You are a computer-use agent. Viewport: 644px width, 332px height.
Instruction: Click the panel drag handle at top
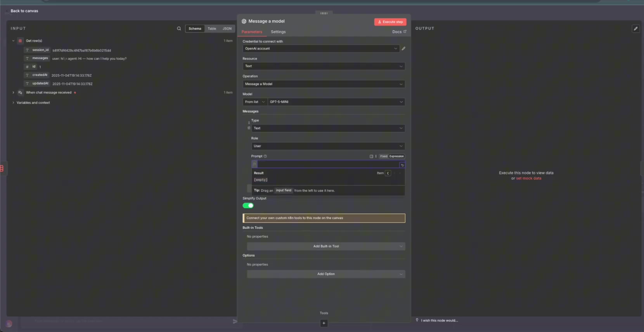coord(324,13)
